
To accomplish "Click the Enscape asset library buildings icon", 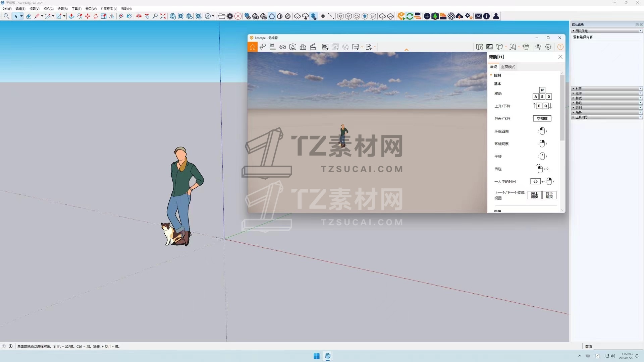I will 303,47.
